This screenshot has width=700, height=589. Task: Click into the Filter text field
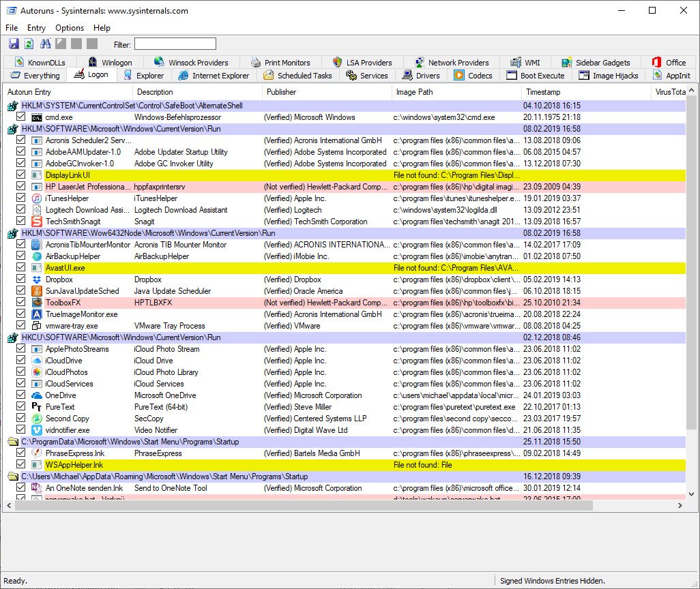(175, 44)
